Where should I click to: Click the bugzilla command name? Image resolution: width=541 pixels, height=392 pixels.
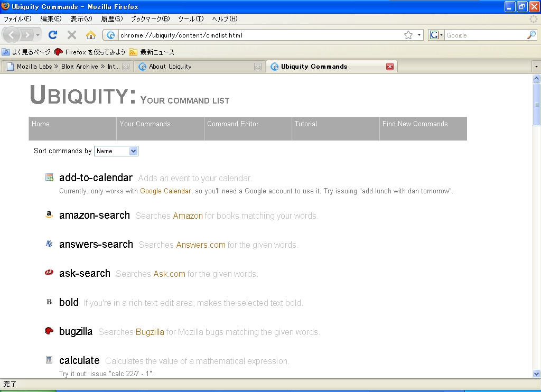[x=76, y=331]
